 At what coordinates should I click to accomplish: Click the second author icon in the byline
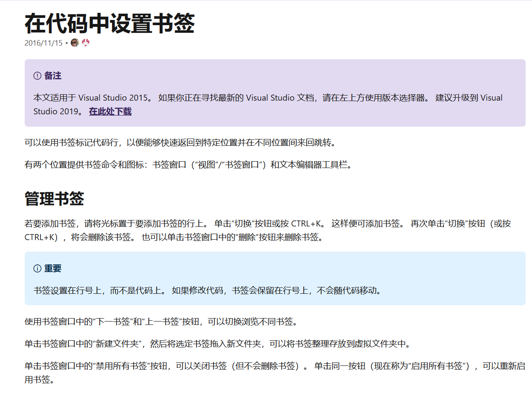(86, 43)
